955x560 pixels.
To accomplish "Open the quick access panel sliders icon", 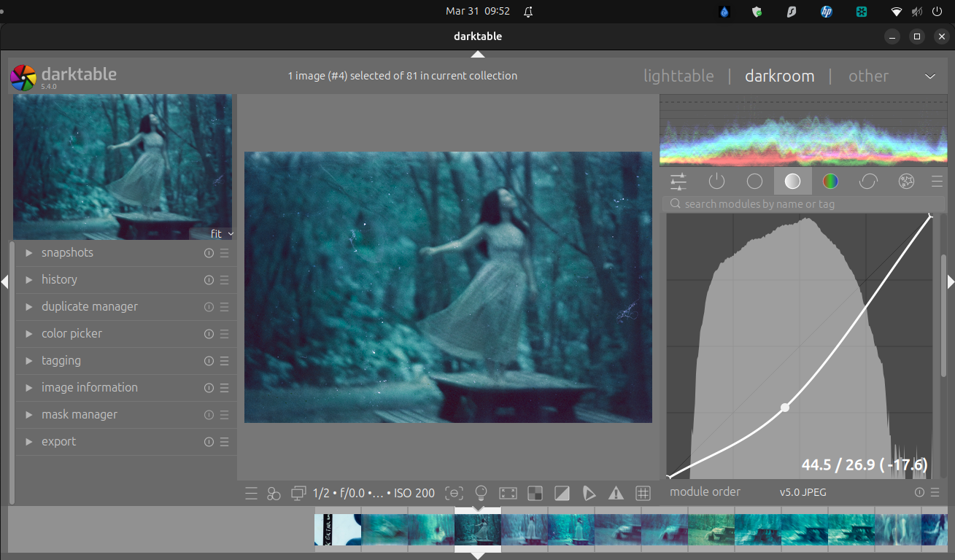I will [678, 182].
